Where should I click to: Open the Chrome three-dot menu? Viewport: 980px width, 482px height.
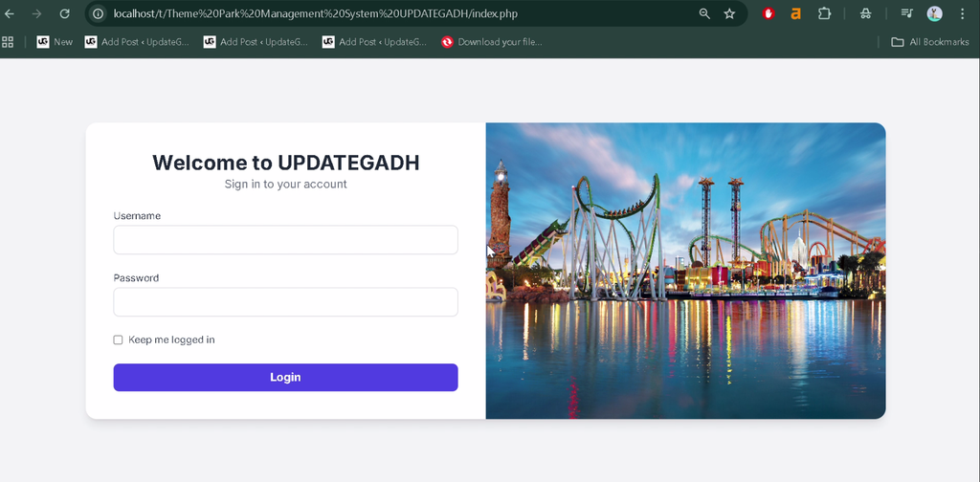[x=963, y=13]
